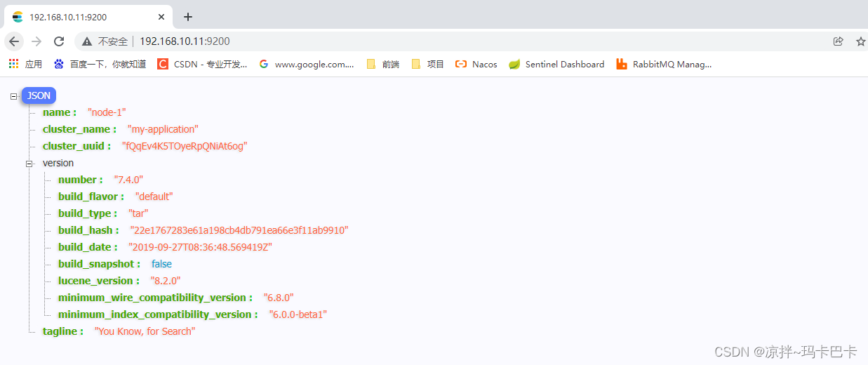
Task: Click the "8.2.0" value
Action: (166, 281)
